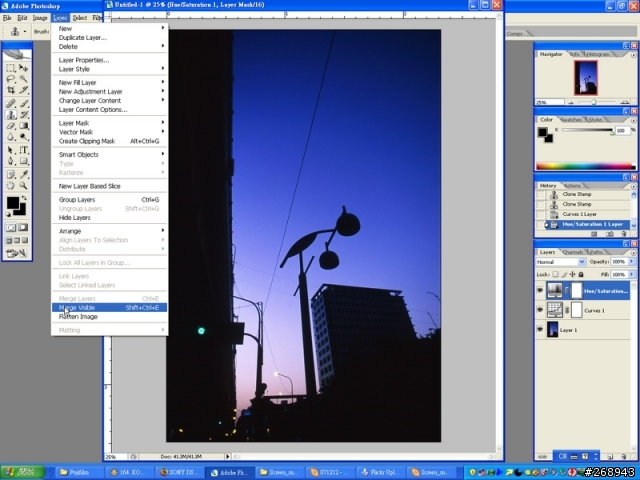Delete layer using Layers panel trash icon

tap(623, 457)
